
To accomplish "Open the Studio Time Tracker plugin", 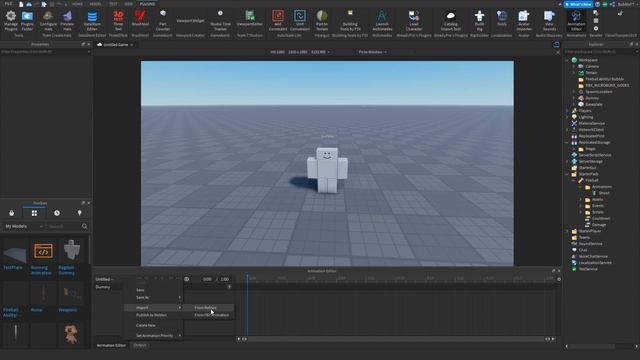I will [220, 20].
